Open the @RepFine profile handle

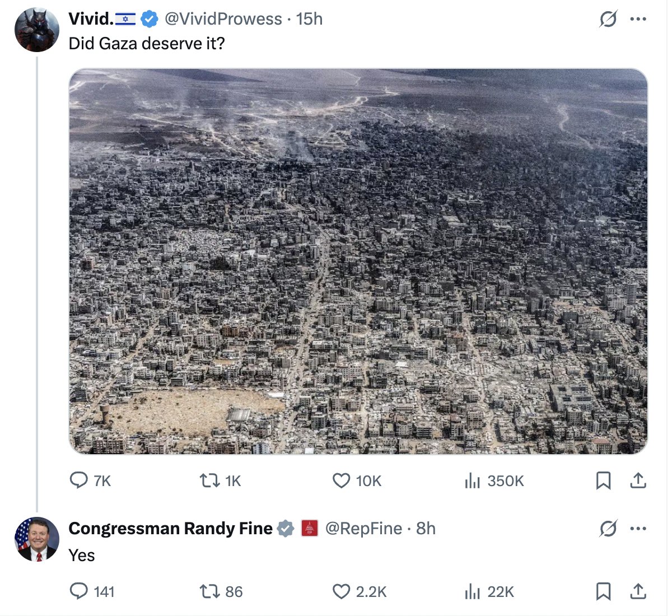(x=363, y=528)
